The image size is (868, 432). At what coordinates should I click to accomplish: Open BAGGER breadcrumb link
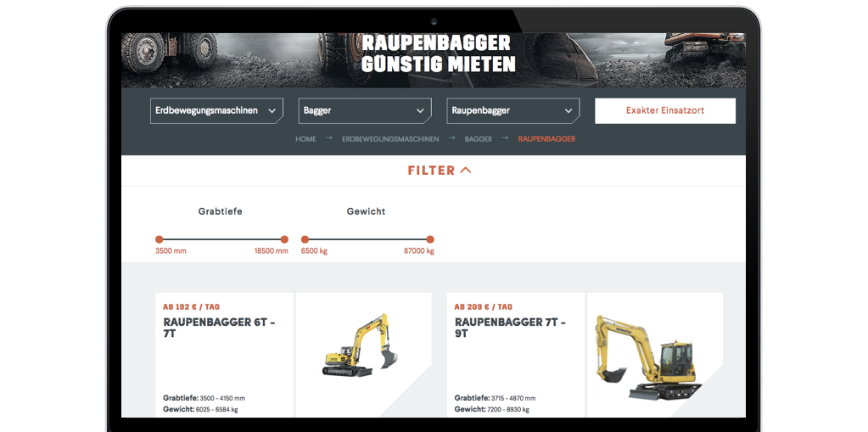pos(479,139)
